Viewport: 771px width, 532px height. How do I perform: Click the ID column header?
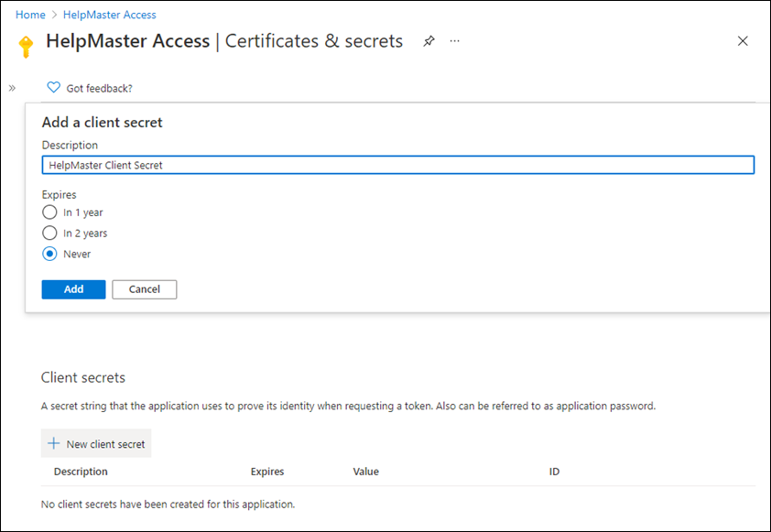[554, 472]
